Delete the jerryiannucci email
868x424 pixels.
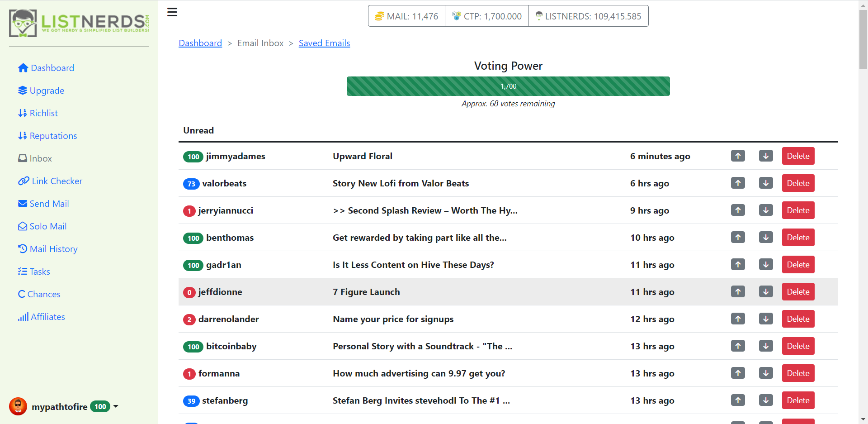tap(798, 210)
